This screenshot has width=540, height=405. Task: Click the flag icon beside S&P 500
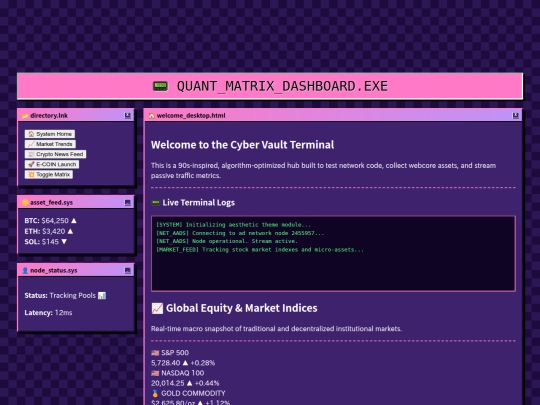click(x=155, y=353)
